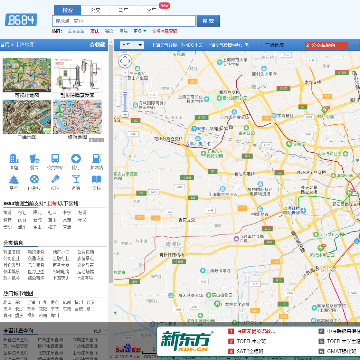Image resolution: width=360 pixels, height=360 pixels.
Task: Click the bookmark link in left panel header
Action: (97, 45)
